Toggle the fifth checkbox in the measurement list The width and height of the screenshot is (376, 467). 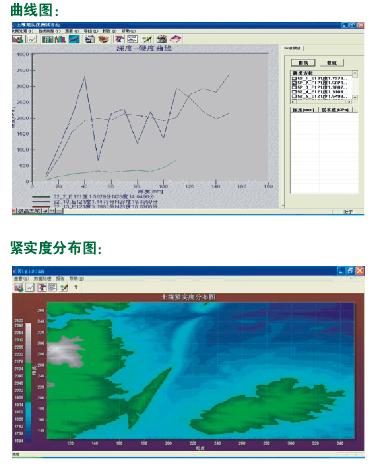(x=294, y=96)
